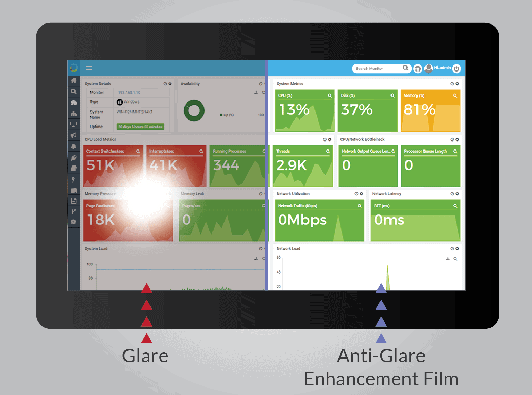This screenshot has width=532, height=395.
Task: Click System Metrics panel clock icon
Action: pos(452,84)
